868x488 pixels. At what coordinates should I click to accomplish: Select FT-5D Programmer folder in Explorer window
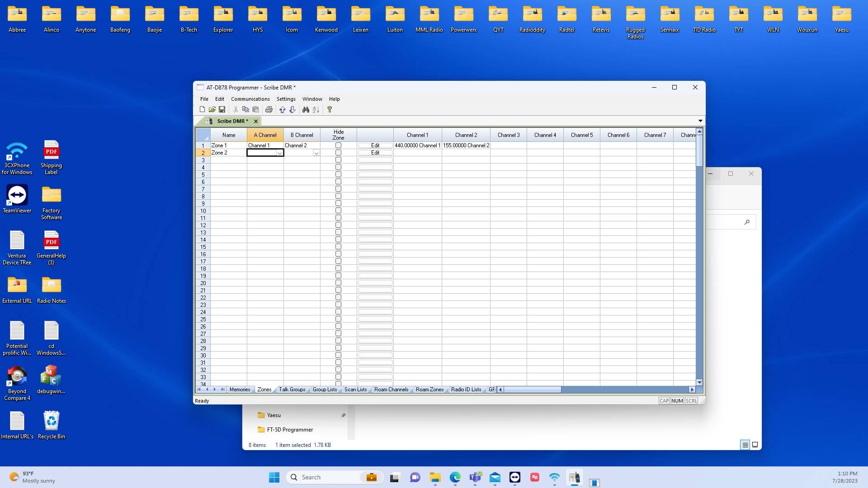pos(285,430)
